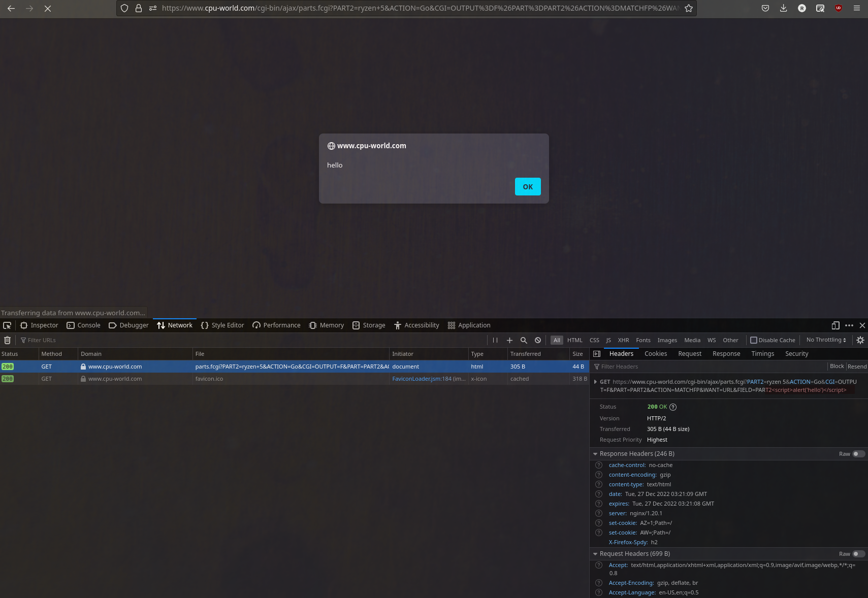Switch to the Console tab
Screen dimensions: 868x598
(x=84, y=325)
